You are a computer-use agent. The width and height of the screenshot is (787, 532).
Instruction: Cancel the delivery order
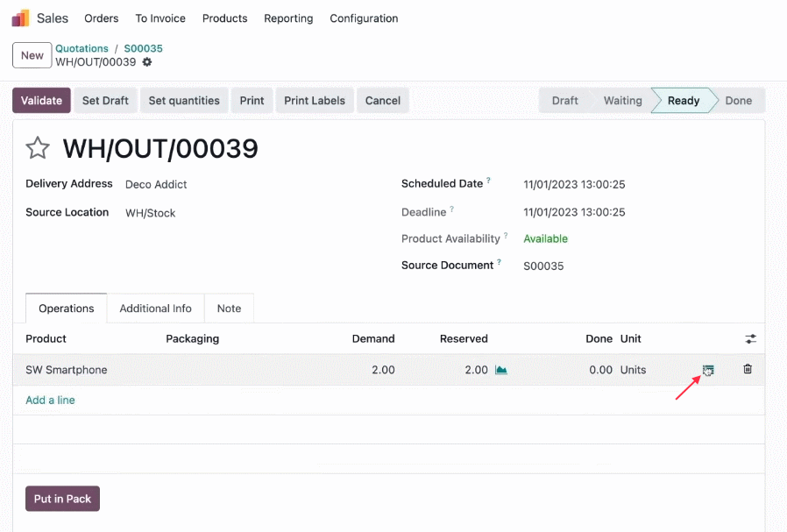(x=383, y=101)
